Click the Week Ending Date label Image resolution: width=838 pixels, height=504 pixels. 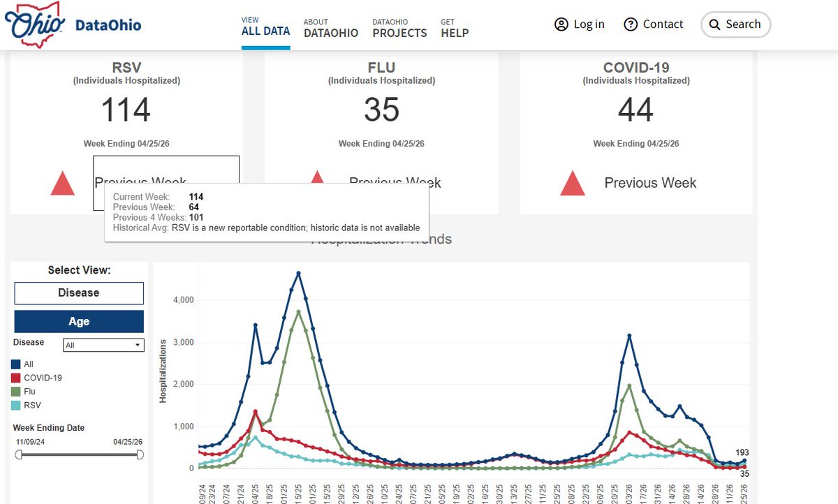(49, 428)
